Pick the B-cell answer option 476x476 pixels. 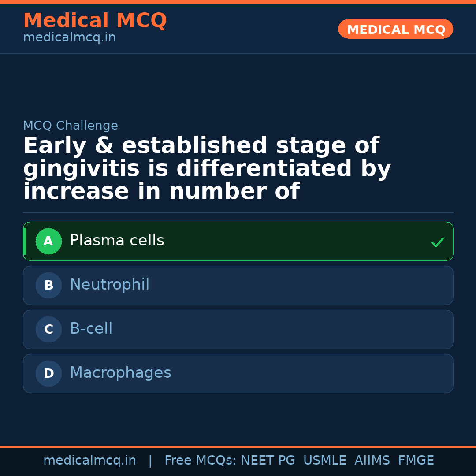pyautogui.click(x=91, y=329)
